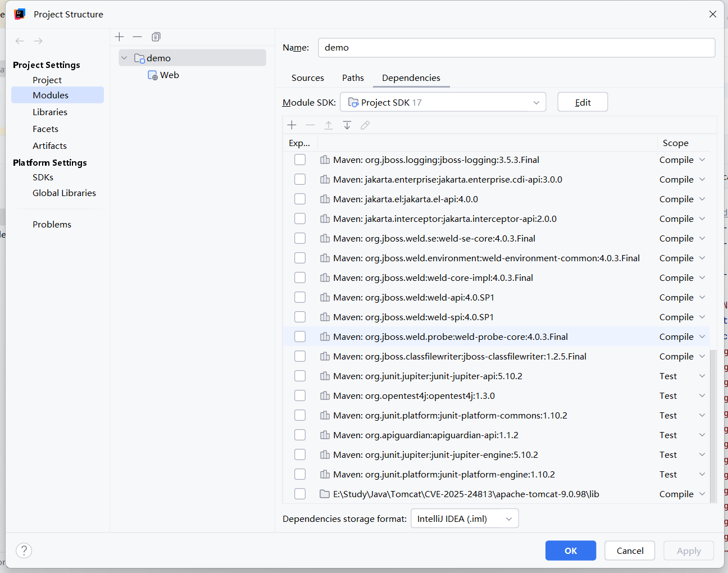
Task: Click the remove module minus icon
Action: coord(137,37)
